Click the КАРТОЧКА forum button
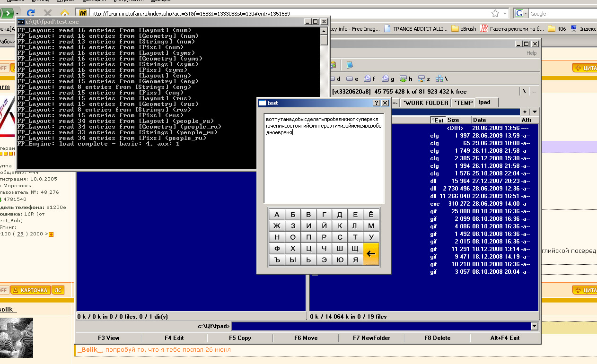This screenshot has width=597, height=364. click(x=30, y=290)
